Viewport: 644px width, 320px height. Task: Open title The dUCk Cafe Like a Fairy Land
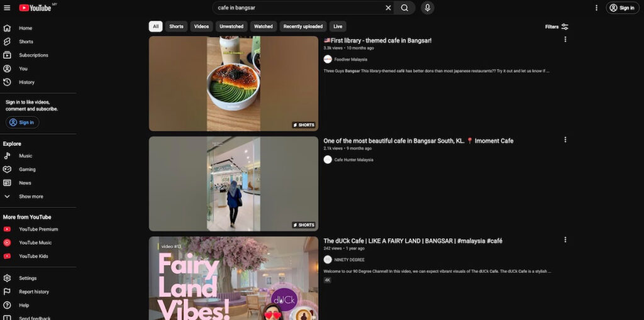click(413, 241)
